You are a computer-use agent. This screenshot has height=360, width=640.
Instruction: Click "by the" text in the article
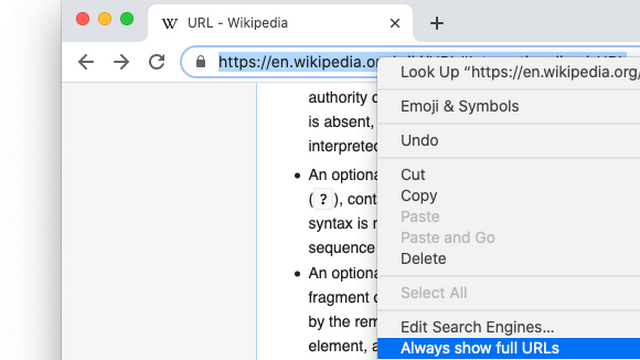[x=329, y=322]
